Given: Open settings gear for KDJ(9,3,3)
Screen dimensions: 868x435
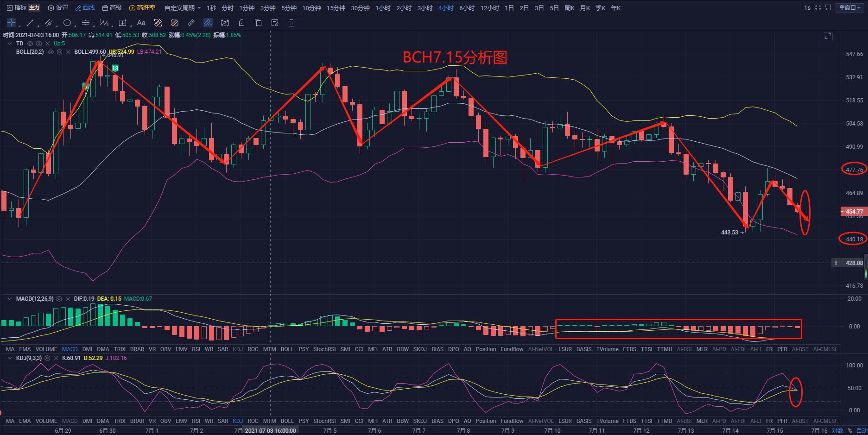Looking at the screenshot, I should (47, 358).
